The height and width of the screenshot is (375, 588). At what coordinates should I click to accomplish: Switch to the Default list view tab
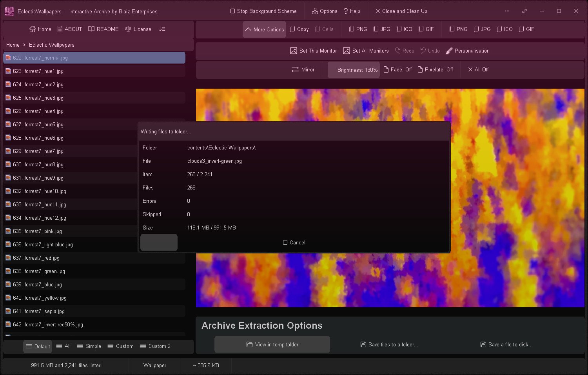point(38,346)
